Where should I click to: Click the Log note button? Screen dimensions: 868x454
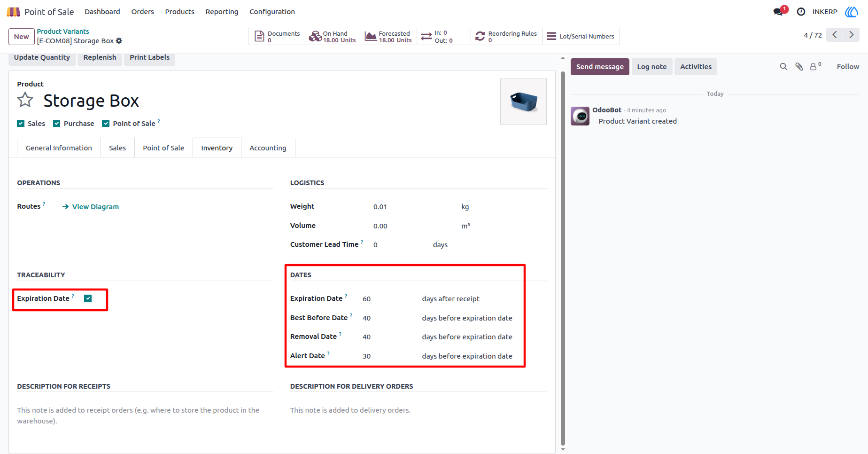[652, 67]
